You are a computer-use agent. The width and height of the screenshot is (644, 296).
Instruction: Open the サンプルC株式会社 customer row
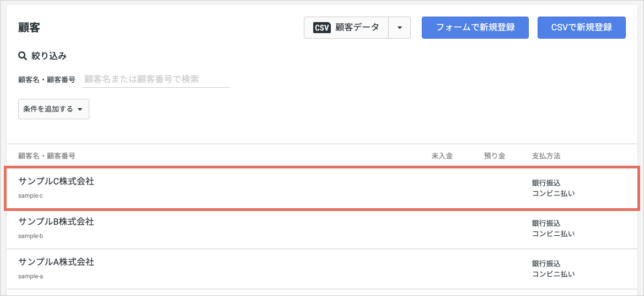click(x=322, y=188)
